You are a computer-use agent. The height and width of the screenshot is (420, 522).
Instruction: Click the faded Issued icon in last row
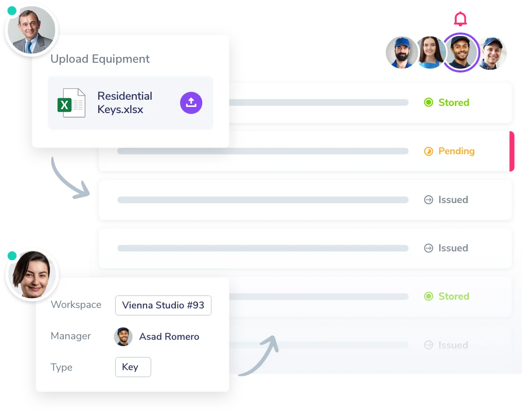click(x=428, y=345)
